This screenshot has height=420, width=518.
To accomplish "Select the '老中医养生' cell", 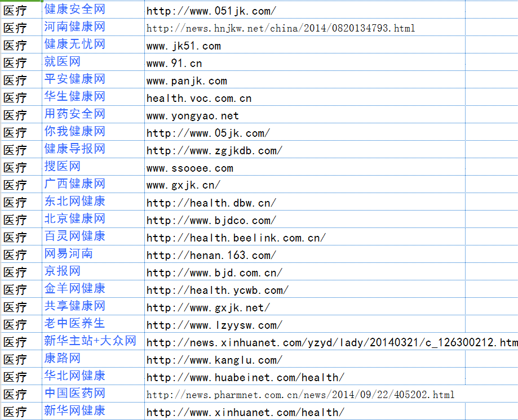I will pos(93,324).
